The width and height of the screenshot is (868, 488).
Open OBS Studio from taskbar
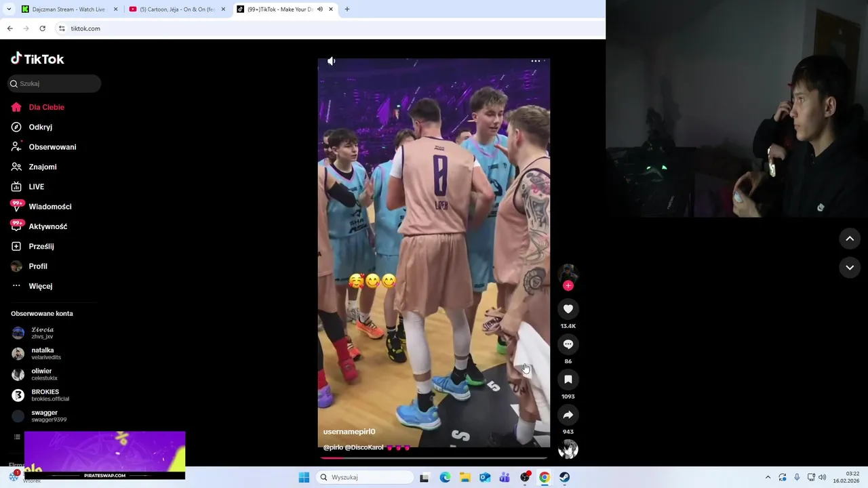pyautogui.click(x=525, y=477)
